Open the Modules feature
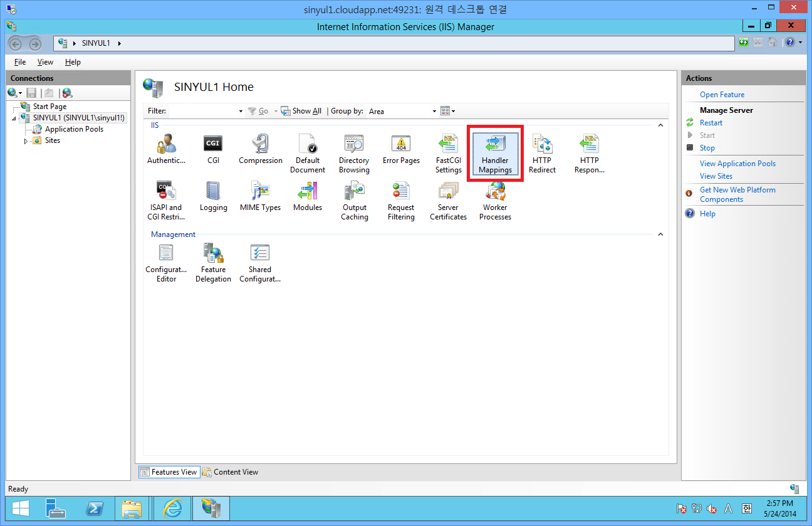 308,196
